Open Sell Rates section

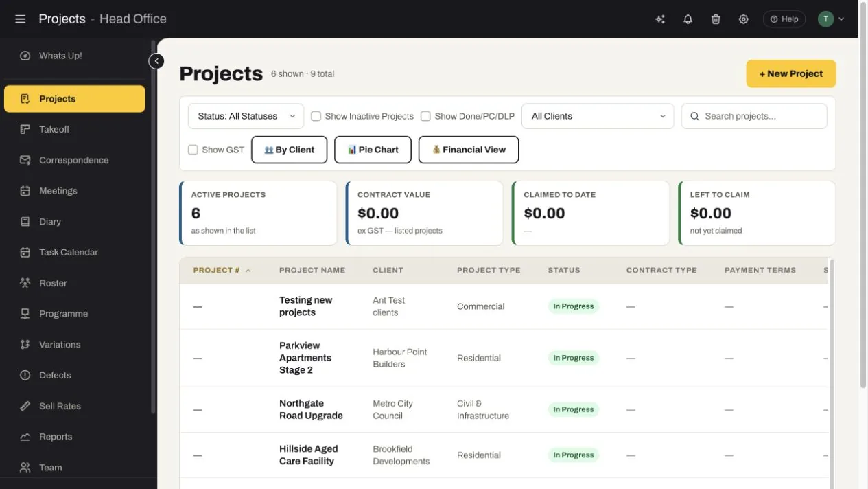pyautogui.click(x=74, y=406)
